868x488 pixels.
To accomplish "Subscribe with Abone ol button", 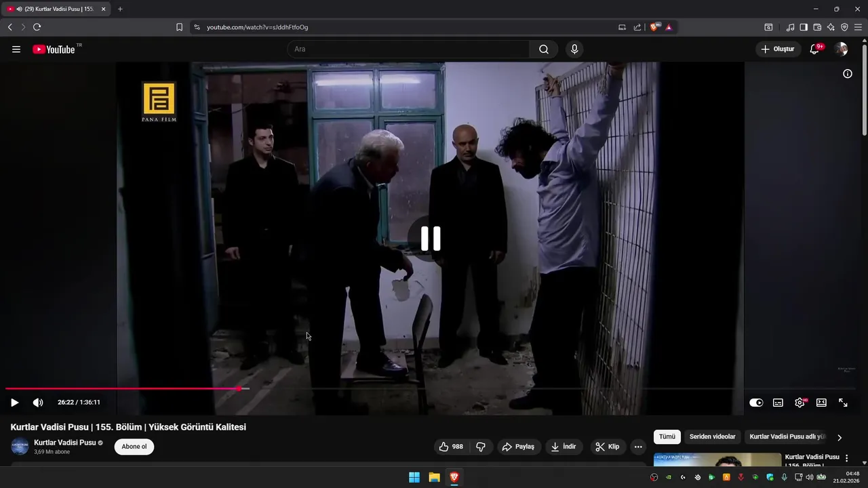I will click(134, 447).
